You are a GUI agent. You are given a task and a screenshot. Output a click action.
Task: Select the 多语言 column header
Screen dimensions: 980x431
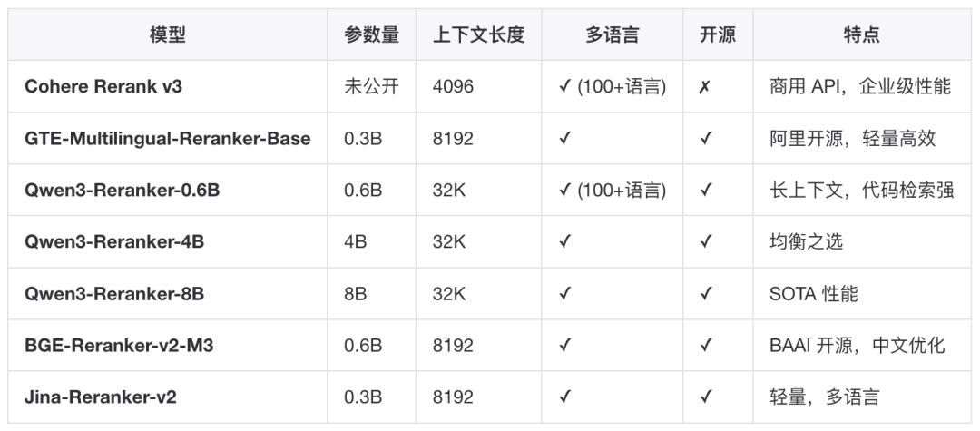(612, 34)
